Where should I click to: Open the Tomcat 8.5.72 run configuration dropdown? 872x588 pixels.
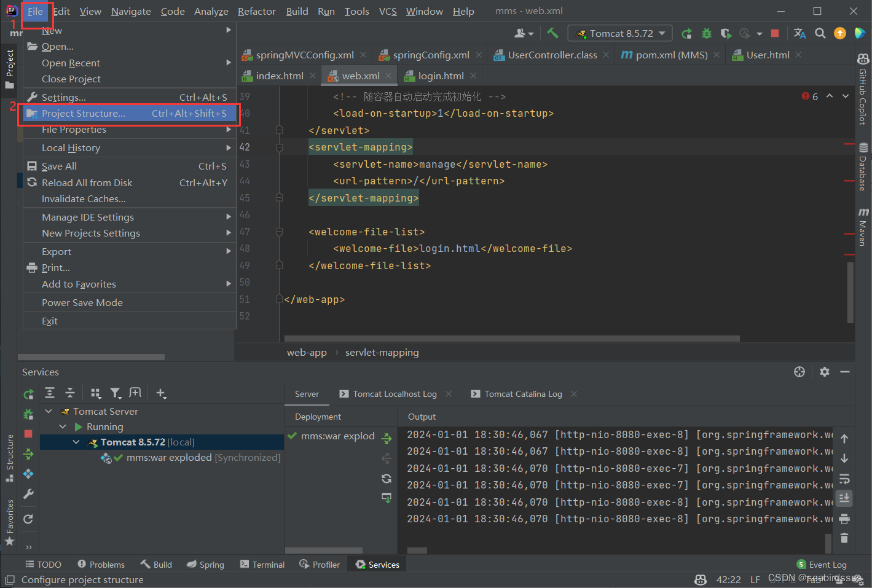click(620, 33)
